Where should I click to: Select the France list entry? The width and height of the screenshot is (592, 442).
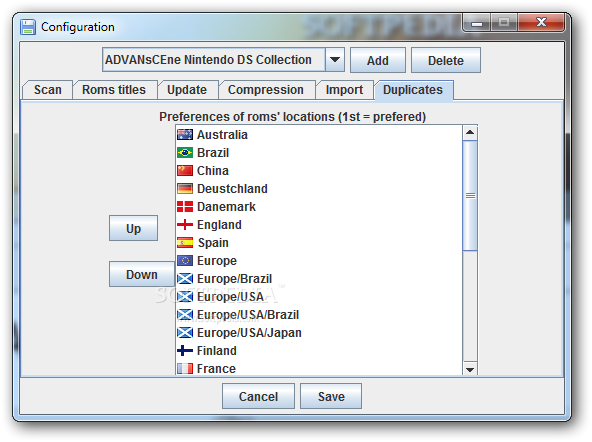point(319,368)
